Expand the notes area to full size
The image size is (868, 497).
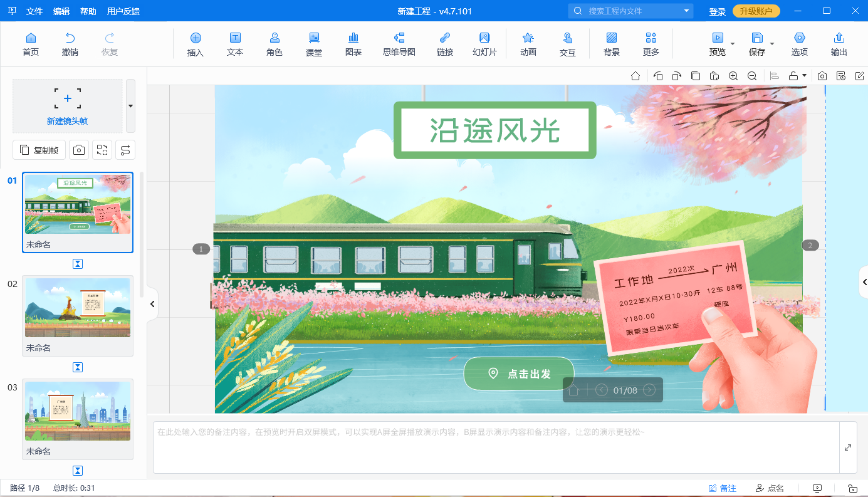coord(848,447)
